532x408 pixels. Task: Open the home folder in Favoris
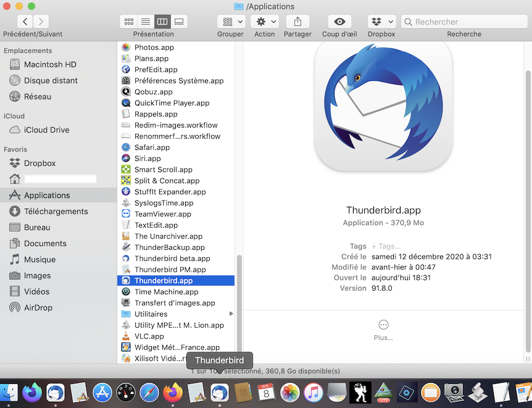59,179
